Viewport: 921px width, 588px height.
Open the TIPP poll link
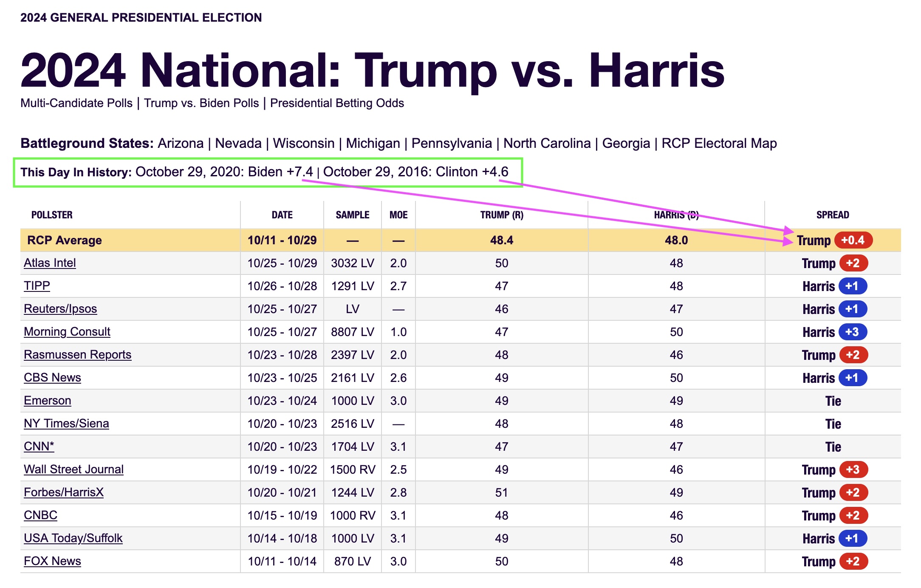[x=37, y=286]
